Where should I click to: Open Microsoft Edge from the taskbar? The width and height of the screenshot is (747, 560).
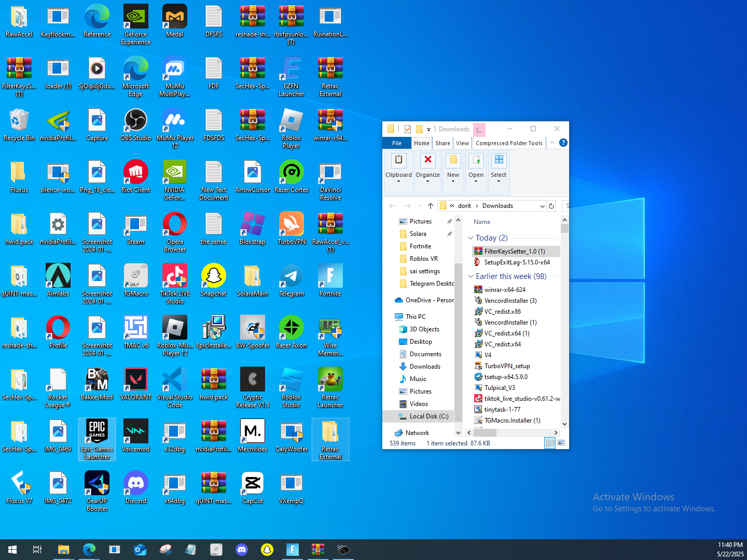[x=89, y=550]
